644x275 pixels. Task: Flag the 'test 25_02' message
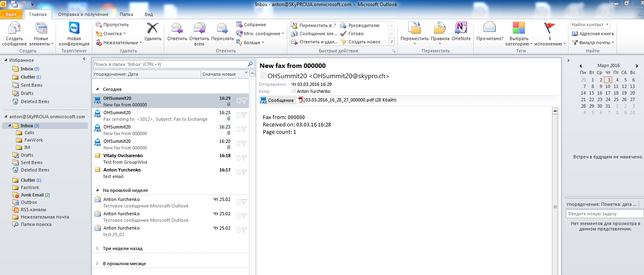pos(244,230)
